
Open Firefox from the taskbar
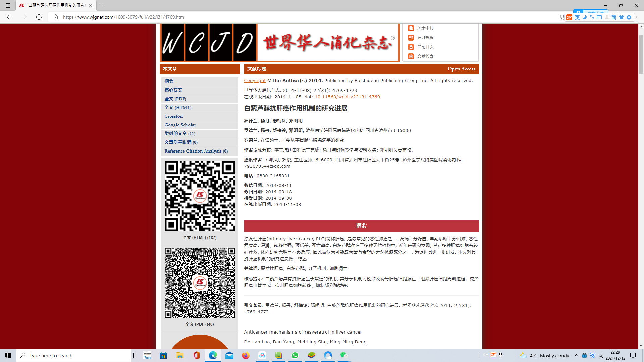[x=246, y=355]
